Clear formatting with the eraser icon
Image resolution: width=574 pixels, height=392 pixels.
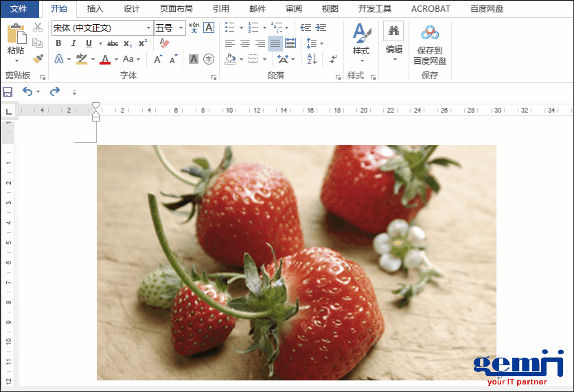tap(163, 43)
